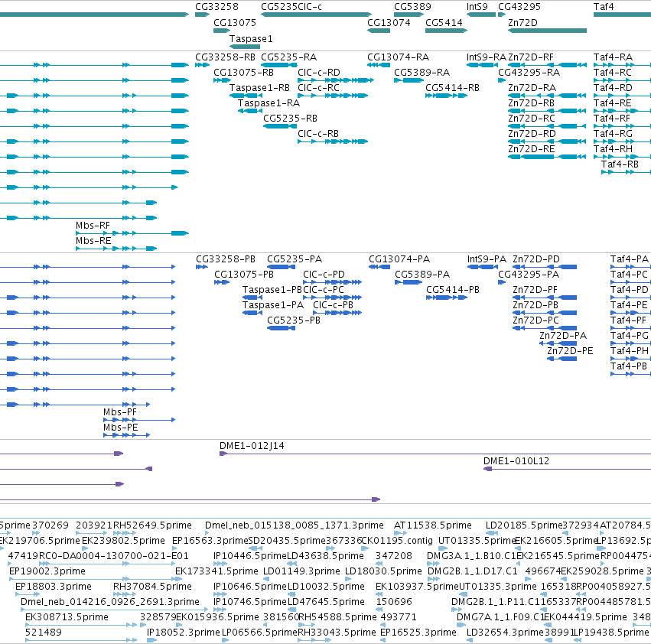The image size is (651, 644).
Task: Click EST EK308713.5prime
Action: coord(81,625)
